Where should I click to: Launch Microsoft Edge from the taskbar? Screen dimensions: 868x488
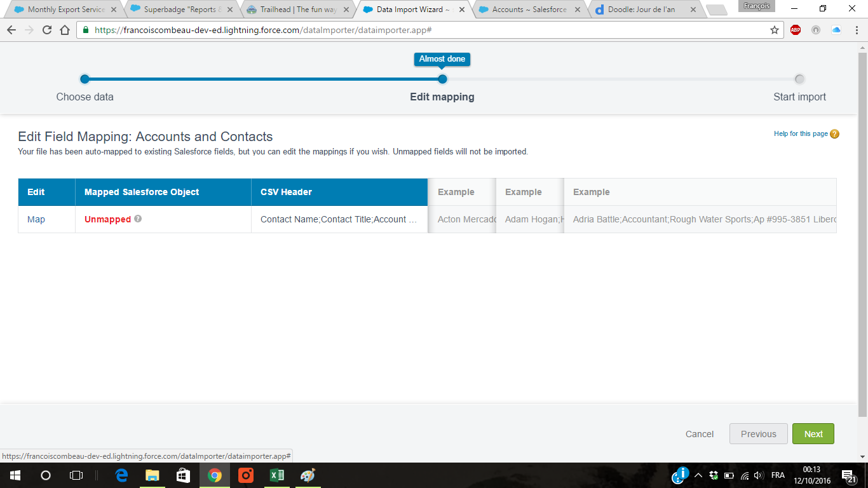[x=121, y=475]
